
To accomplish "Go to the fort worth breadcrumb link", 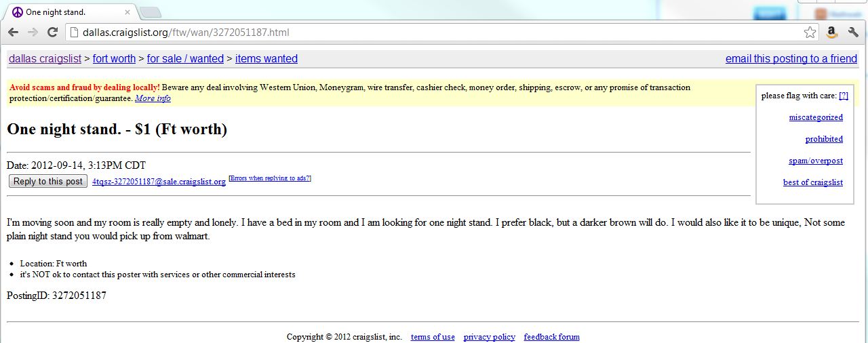I will coord(114,59).
